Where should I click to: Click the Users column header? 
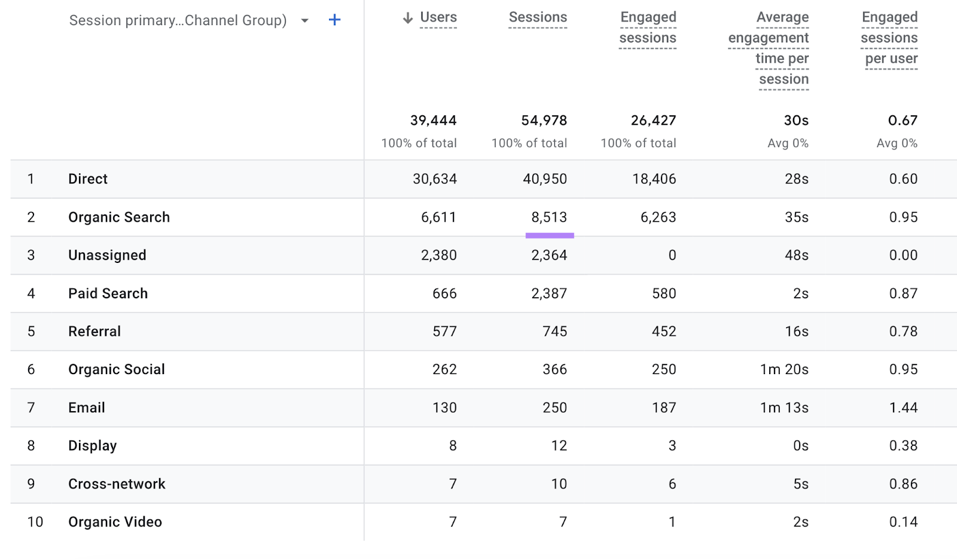(x=438, y=17)
